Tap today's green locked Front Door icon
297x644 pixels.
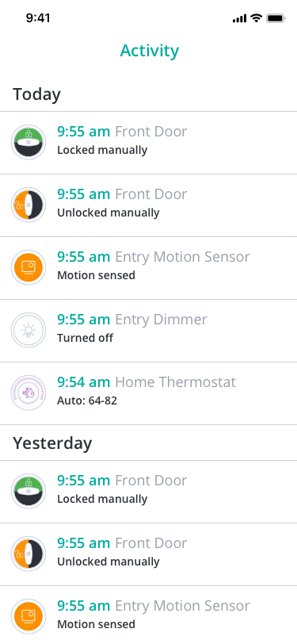pyautogui.click(x=29, y=142)
